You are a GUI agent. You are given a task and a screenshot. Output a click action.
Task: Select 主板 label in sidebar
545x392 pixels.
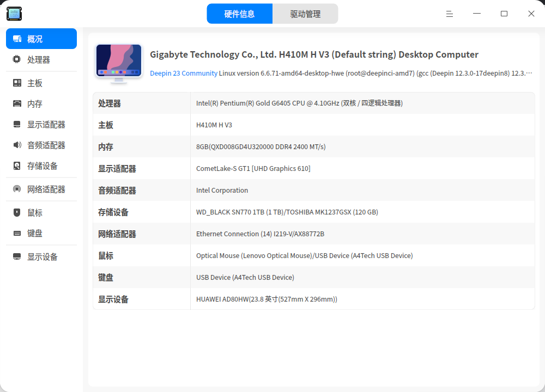(35, 83)
